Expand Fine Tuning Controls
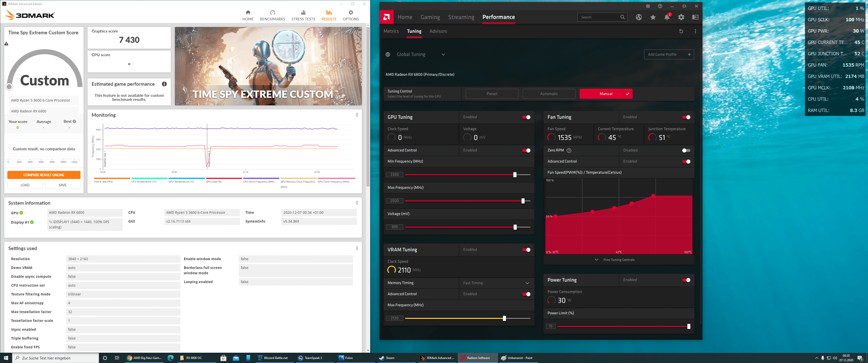The height and width of the screenshot is (363, 868). pyautogui.click(x=615, y=260)
